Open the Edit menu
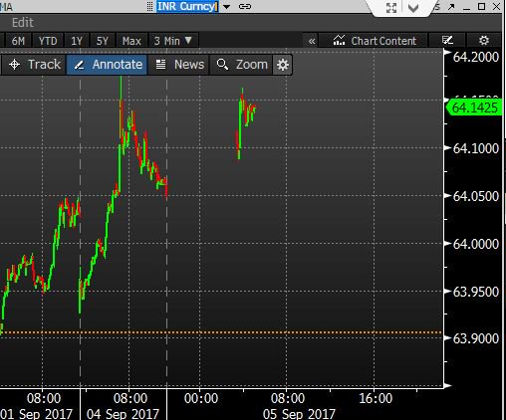This screenshot has width=506, height=420. [23, 23]
